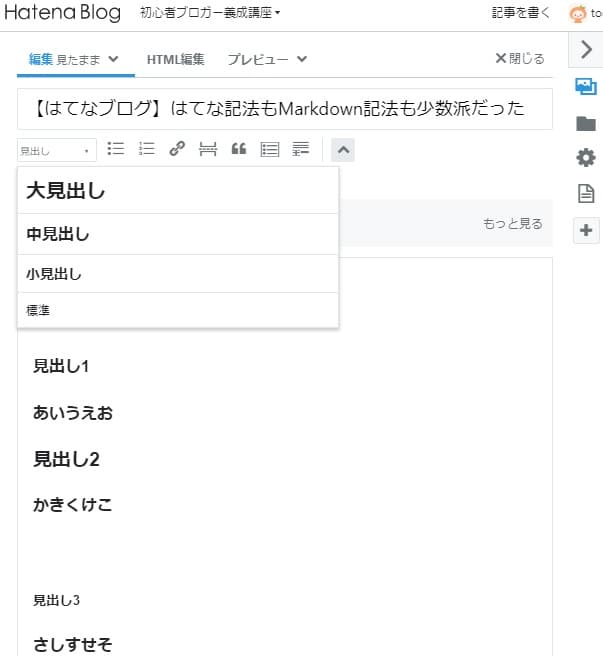Image resolution: width=603 pixels, height=656 pixels.
Task: Switch to the プレビュー tab
Action: pos(258,59)
